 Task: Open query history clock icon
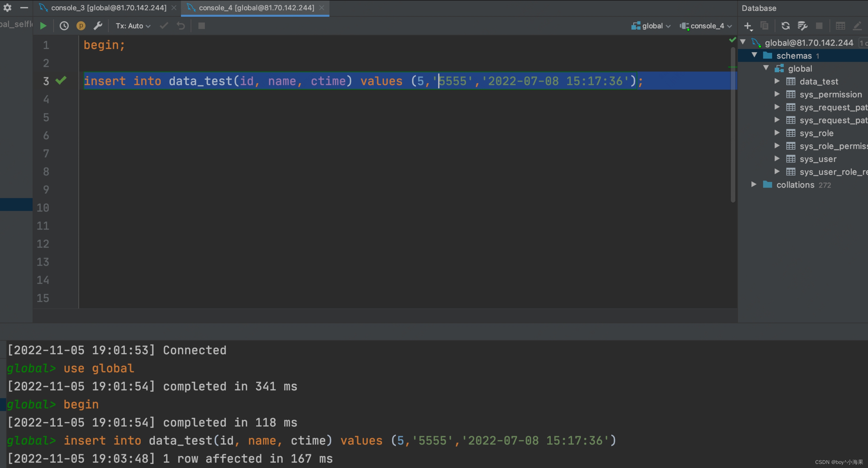64,26
